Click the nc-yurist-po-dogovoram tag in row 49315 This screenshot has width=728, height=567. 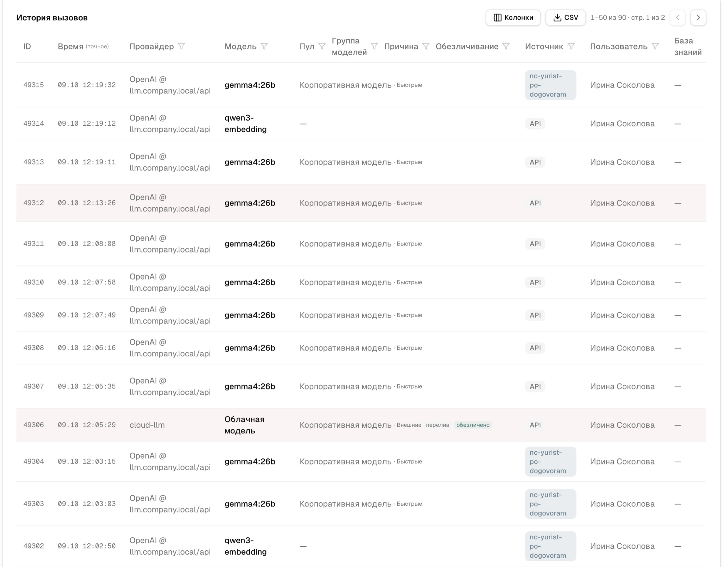click(x=551, y=85)
